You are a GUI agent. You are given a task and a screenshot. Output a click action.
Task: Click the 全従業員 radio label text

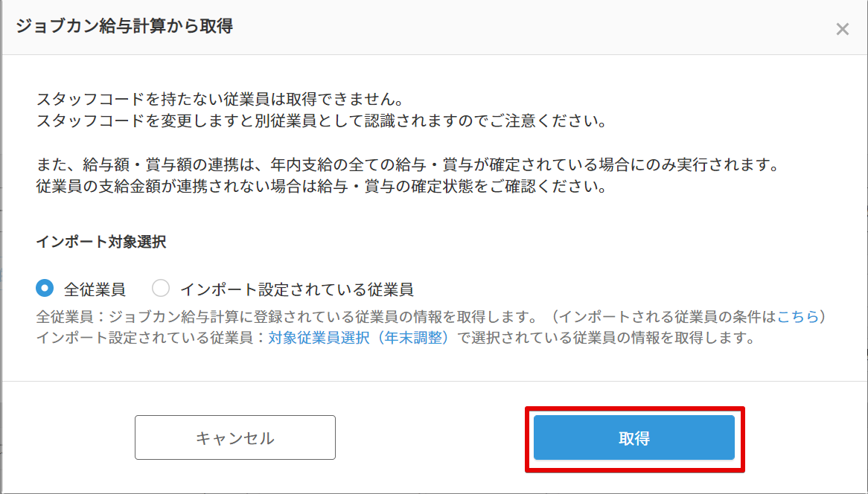95,289
